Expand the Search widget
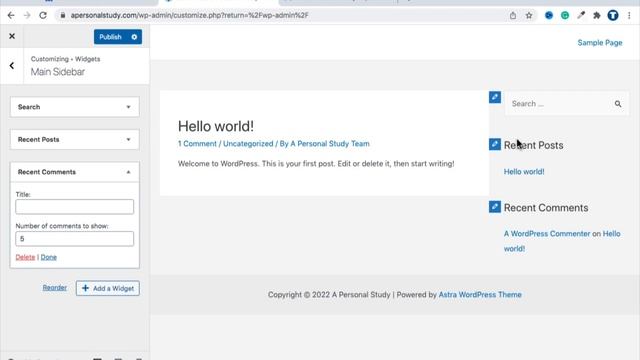 click(x=75, y=107)
